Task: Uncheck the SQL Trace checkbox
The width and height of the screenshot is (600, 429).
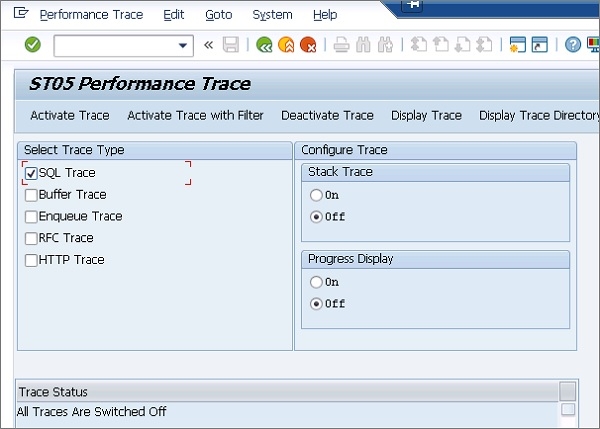Action: tap(31, 173)
